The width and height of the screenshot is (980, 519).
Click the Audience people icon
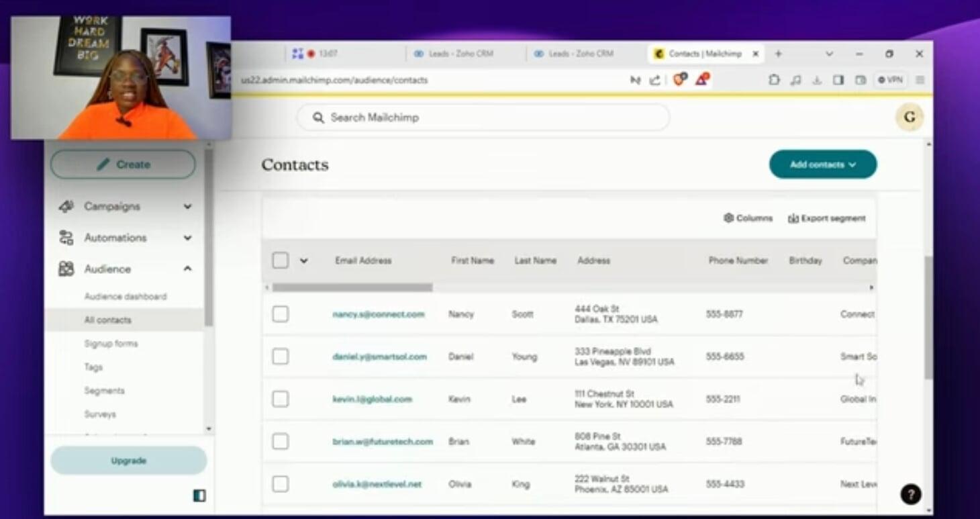click(x=66, y=269)
